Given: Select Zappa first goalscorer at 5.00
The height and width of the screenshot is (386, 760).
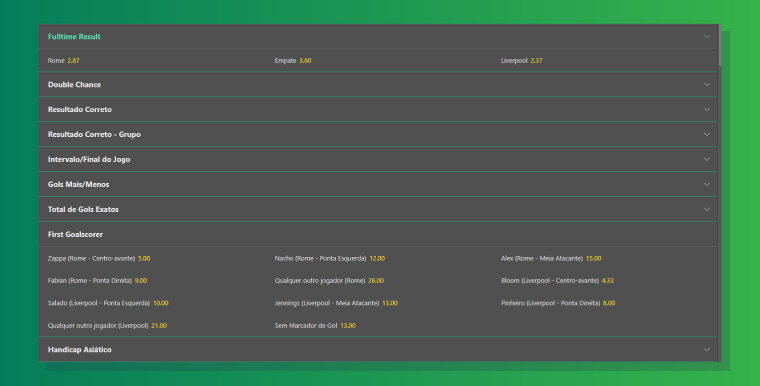Looking at the screenshot, I should (99, 258).
